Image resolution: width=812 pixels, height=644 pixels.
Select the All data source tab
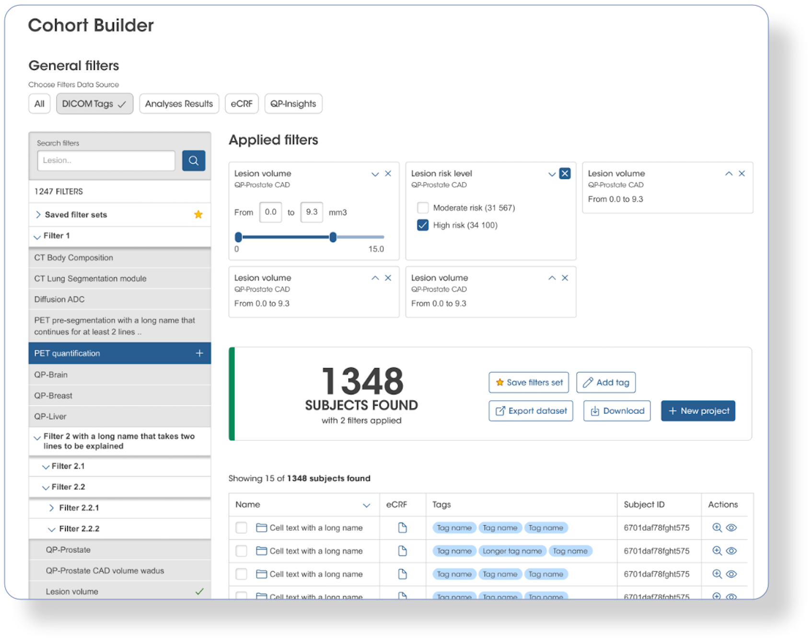click(39, 103)
